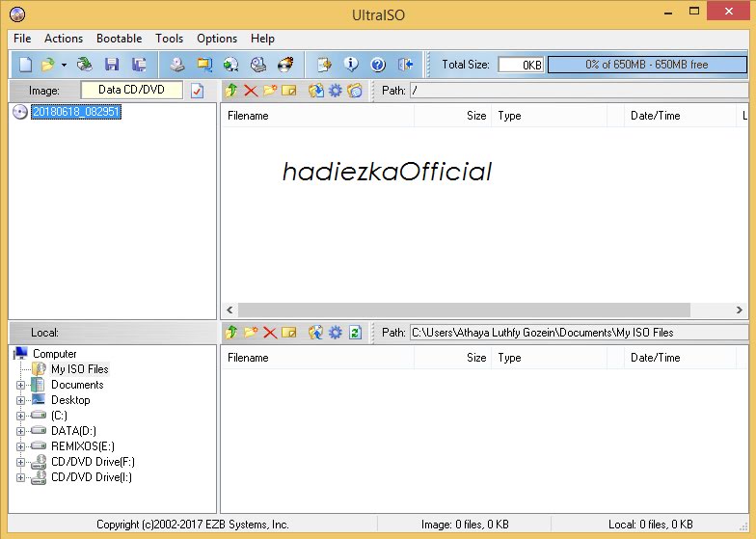The width and height of the screenshot is (756, 539).
Task: Click the Save floppy disk icon
Action: 112,64
